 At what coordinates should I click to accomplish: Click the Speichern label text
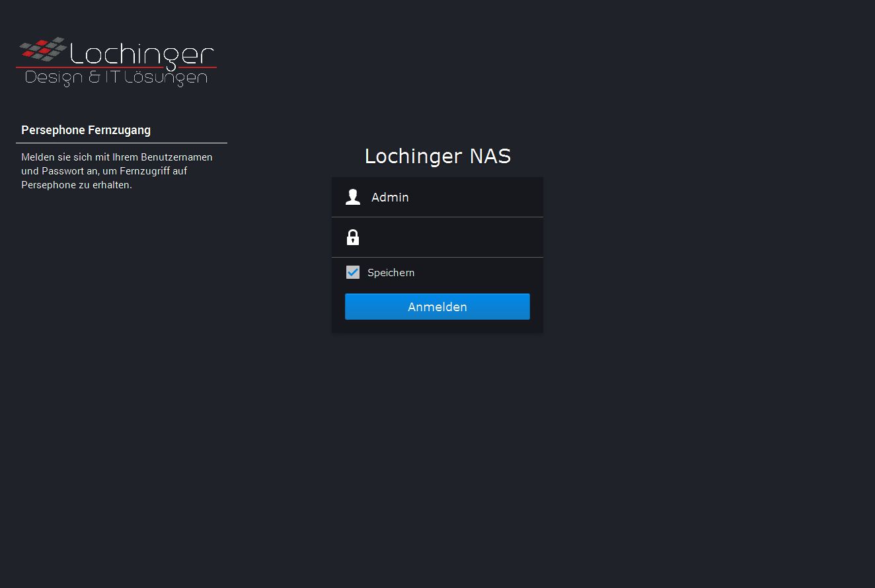coord(391,273)
